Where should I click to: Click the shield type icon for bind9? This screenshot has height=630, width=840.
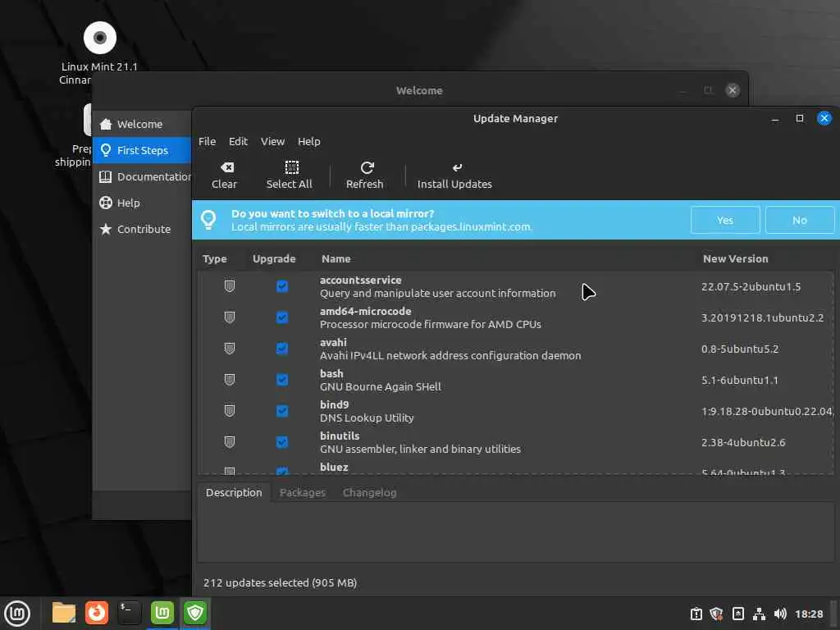[230, 411]
